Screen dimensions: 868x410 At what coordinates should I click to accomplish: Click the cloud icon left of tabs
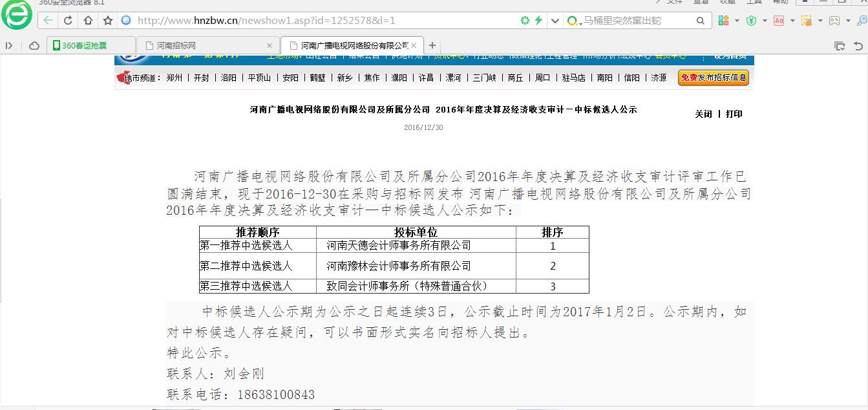click(34, 46)
